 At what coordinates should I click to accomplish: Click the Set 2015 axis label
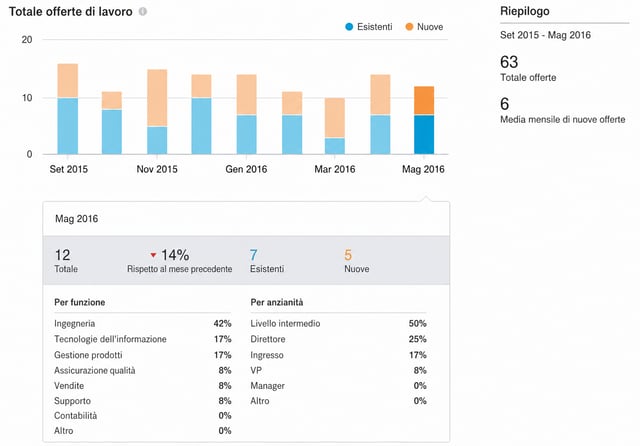pyautogui.click(x=69, y=169)
